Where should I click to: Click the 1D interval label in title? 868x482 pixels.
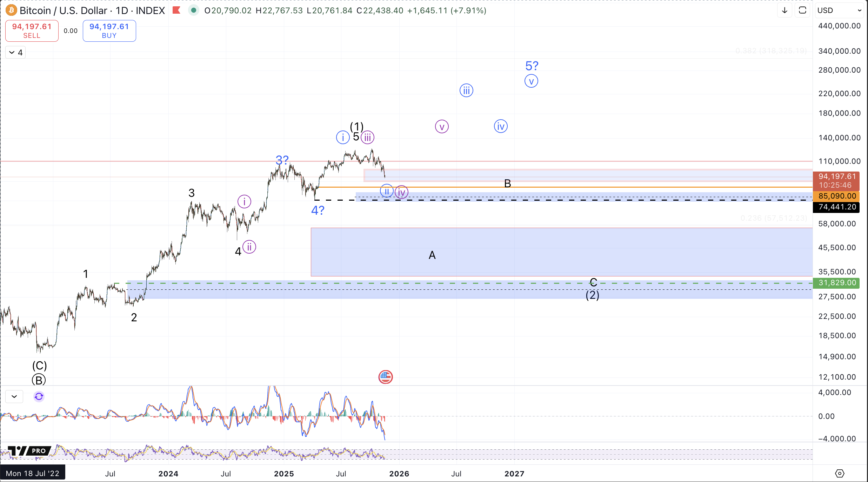point(122,11)
